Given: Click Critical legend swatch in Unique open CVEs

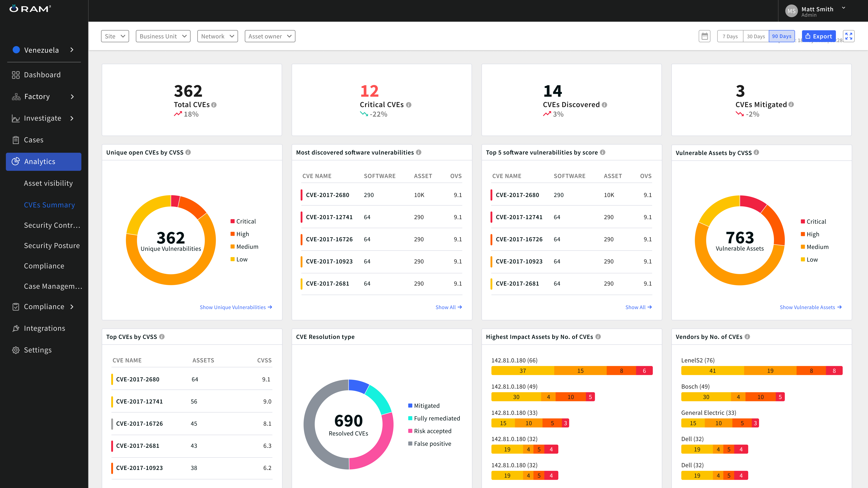Looking at the screenshot, I should coord(232,221).
